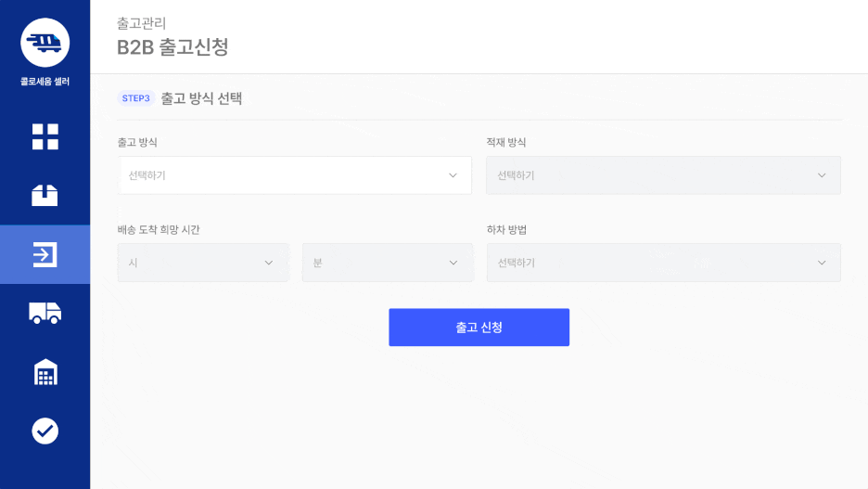Image resolution: width=868 pixels, height=489 pixels.
Task: Open the 시 hour dropdown
Action: coord(202,263)
